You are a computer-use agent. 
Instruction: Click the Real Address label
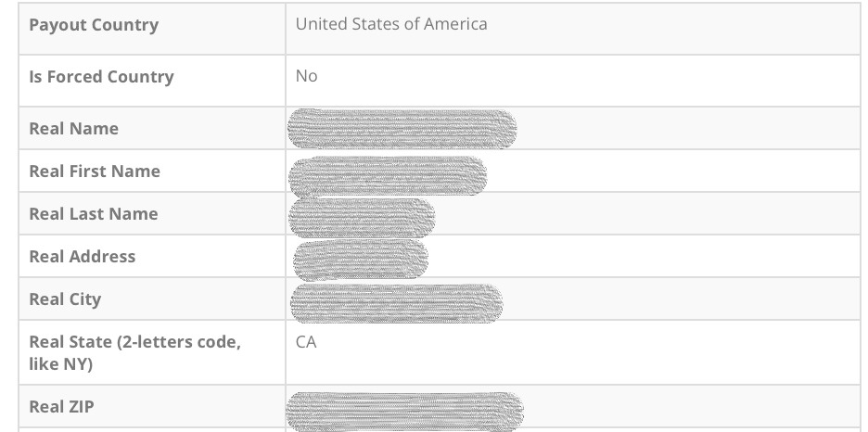tap(83, 257)
